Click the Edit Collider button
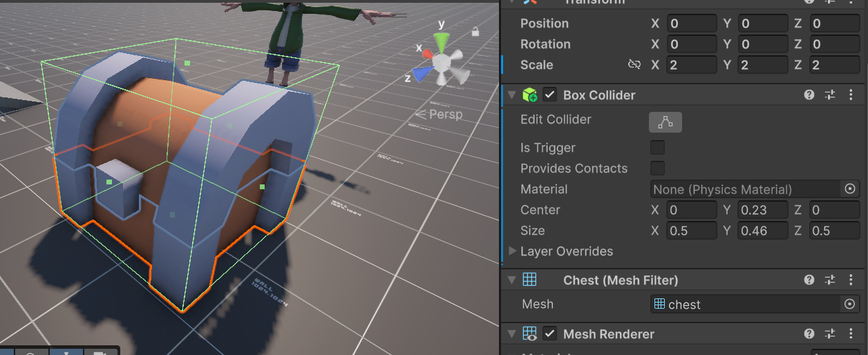 pyautogui.click(x=666, y=122)
